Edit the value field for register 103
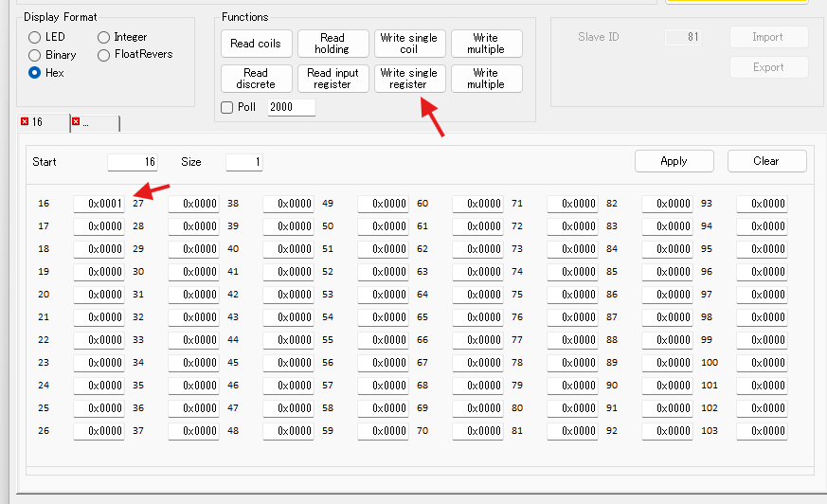Screen dimensions: 827x504 pyautogui.click(x=763, y=431)
